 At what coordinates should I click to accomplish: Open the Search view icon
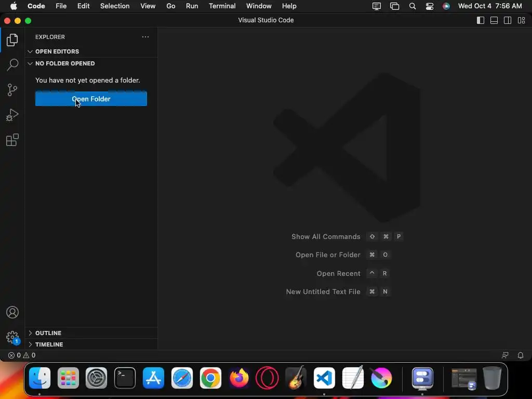[x=12, y=64]
